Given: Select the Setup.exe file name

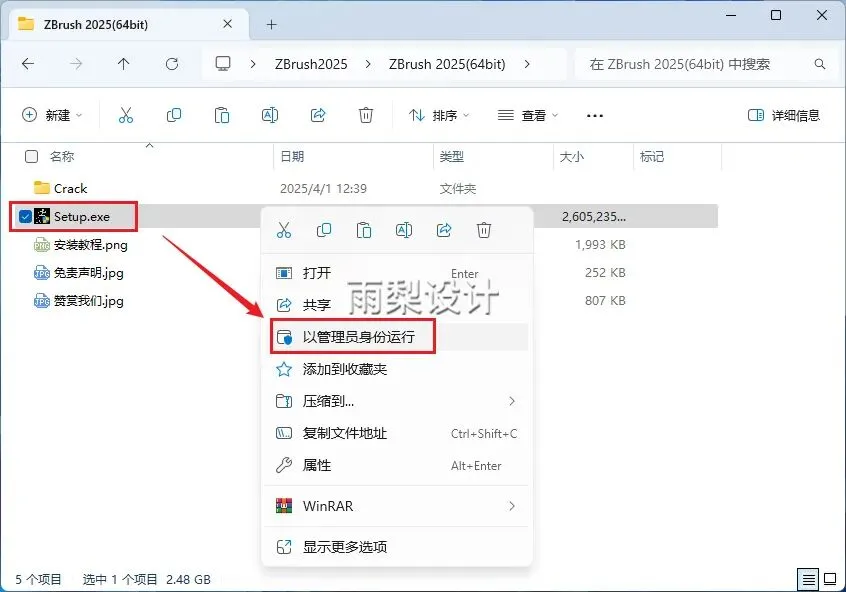Looking at the screenshot, I should click(81, 216).
